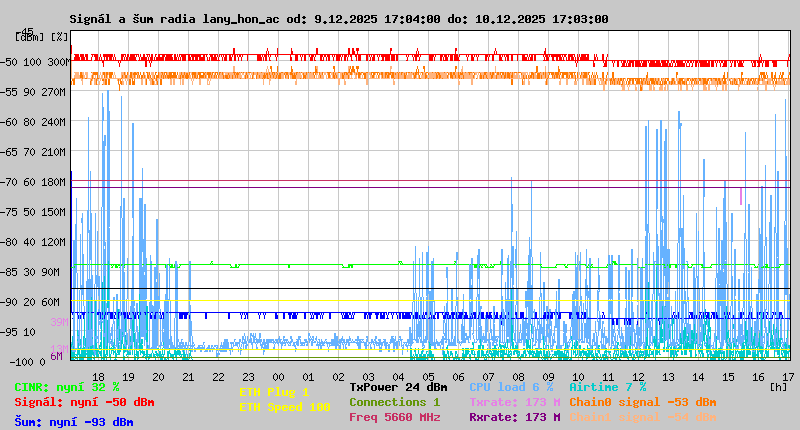
Task: Select the 'CINR: nyní 32 %' legend entry
Action: coord(67,387)
